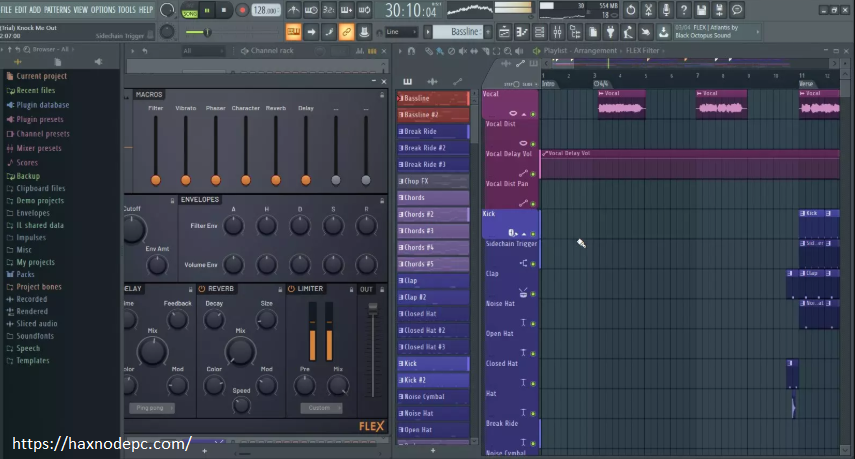Image resolution: width=855 pixels, height=459 pixels.
Task: Toggle the typing keyboard to piano button
Action: point(293,32)
